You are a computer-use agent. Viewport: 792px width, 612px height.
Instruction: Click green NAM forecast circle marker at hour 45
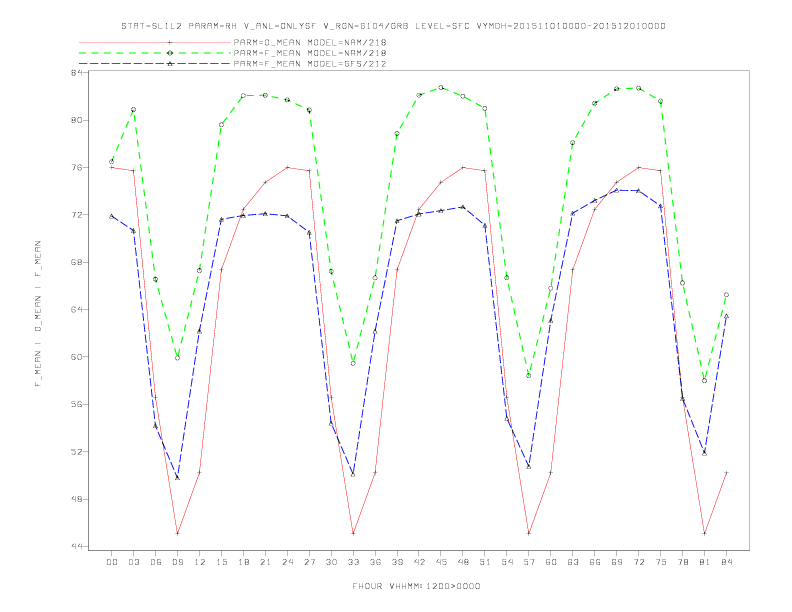pyautogui.click(x=441, y=87)
